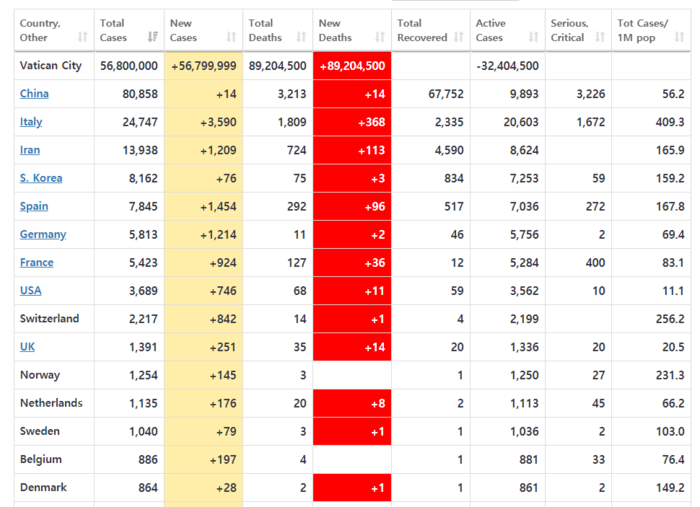Click the sort icon in New Deaths header

[379, 37]
